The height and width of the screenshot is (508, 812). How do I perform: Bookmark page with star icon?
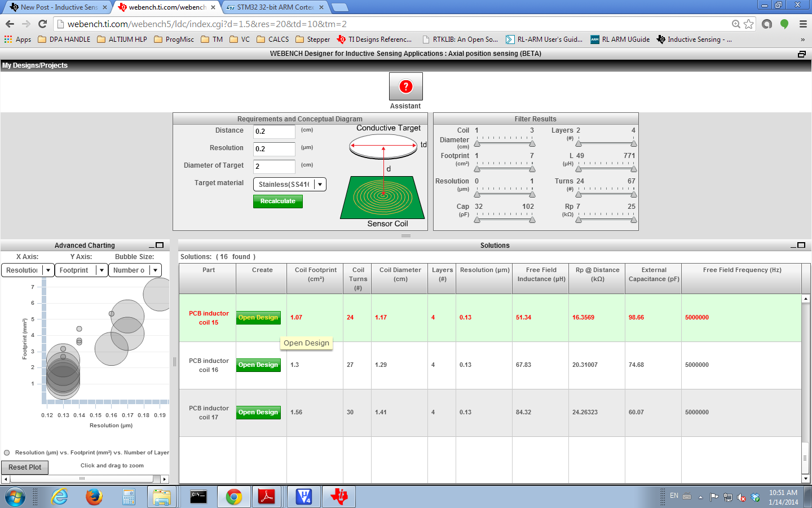click(748, 24)
